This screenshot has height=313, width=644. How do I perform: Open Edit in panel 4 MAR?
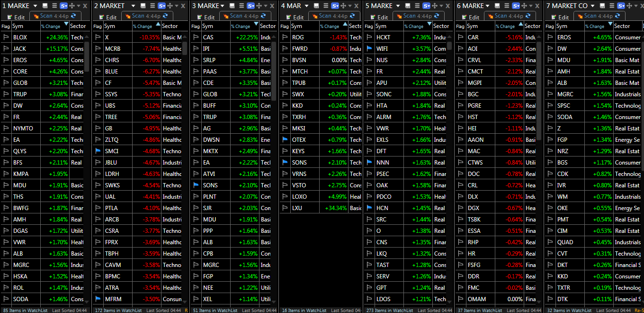294,17
